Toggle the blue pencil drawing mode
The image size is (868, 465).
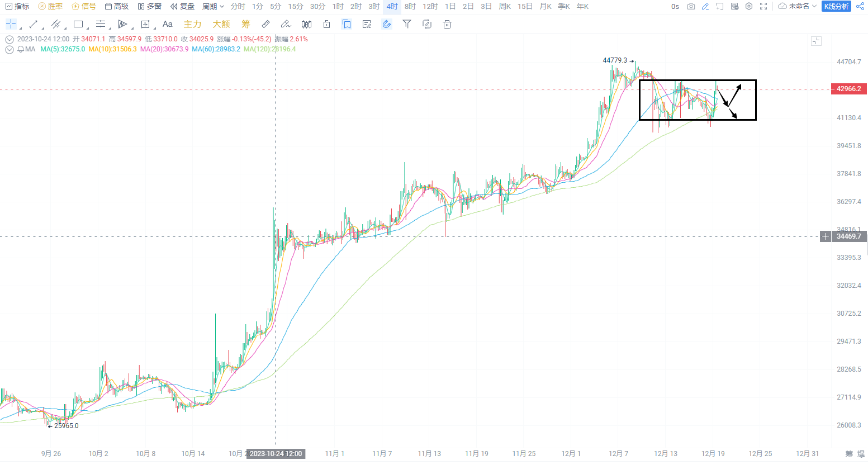click(x=705, y=6)
